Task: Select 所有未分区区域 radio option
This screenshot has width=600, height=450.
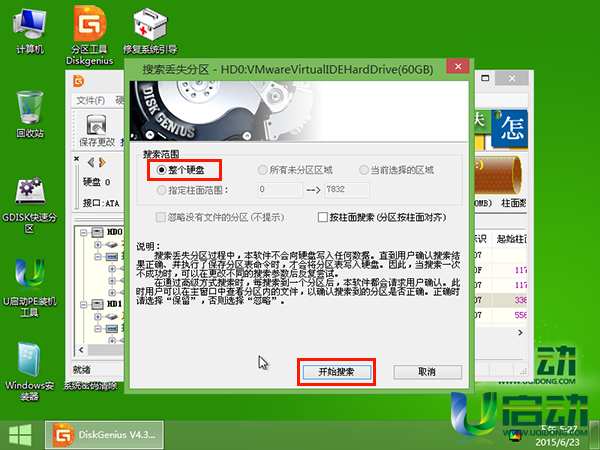Action: [295, 170]
